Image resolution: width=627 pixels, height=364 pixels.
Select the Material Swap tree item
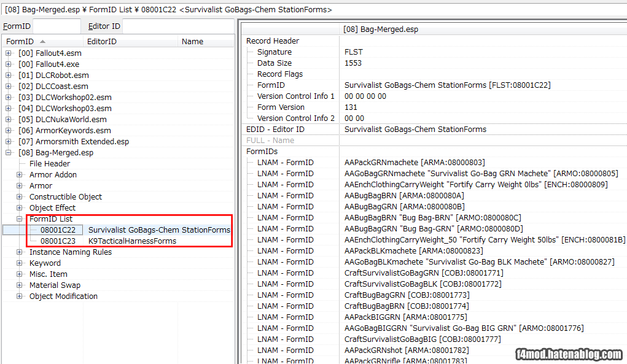pos(55,285)
